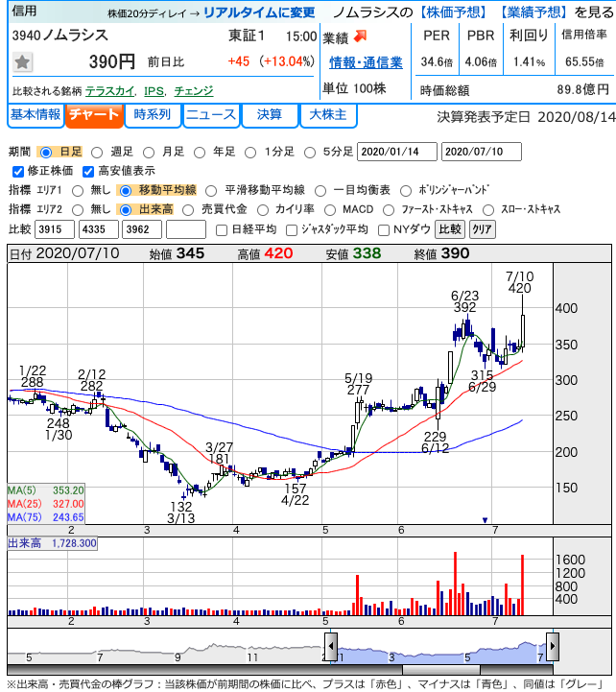Select ボリンジャーバンド indicator radio
Image resolution: width=616 pixels, height=692 pixels.
point(406,191)
